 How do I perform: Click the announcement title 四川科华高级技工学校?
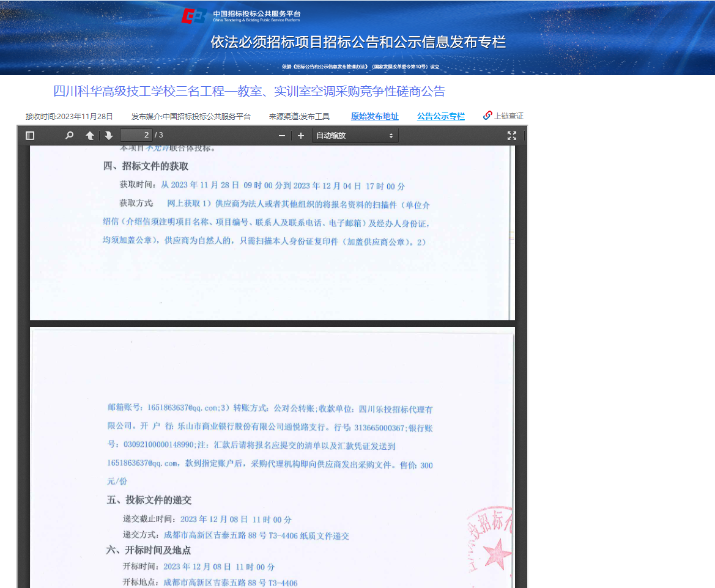click(249, 91)
